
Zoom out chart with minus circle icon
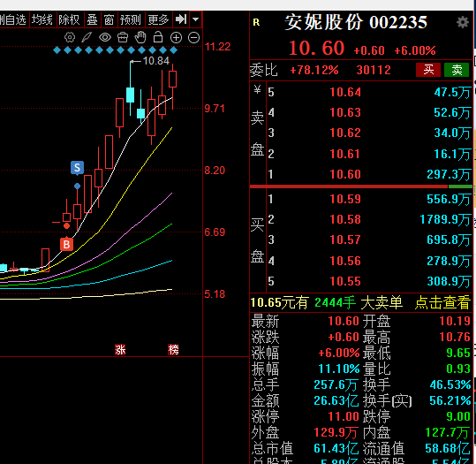click(x=193, y=37)
